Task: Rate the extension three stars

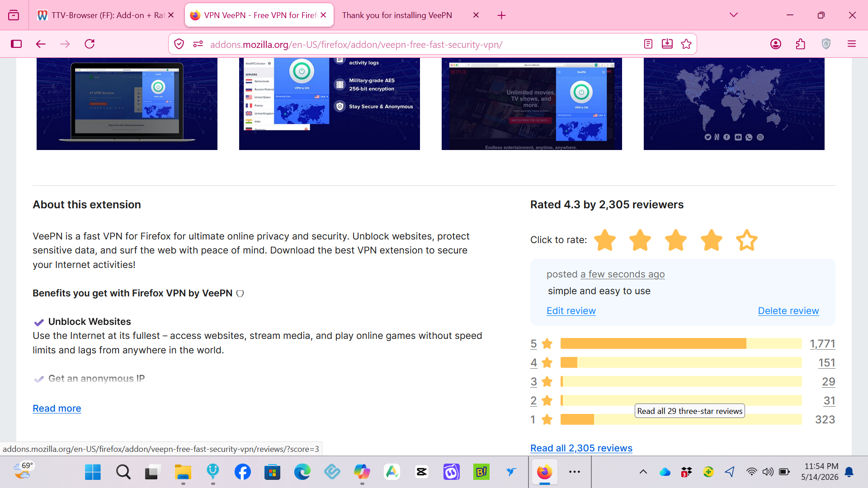Action: click(676, 240)
